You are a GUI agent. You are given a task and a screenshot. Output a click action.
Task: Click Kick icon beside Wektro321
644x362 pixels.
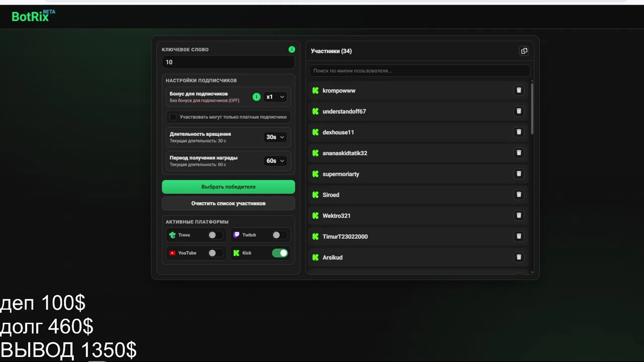(x=315, y=216)
